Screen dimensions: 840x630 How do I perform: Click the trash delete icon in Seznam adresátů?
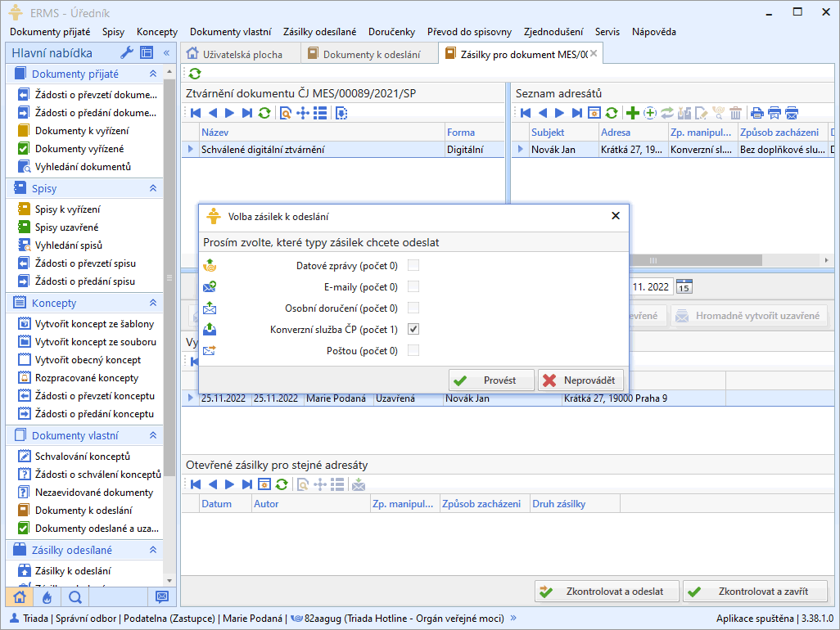tap(735, 113)
